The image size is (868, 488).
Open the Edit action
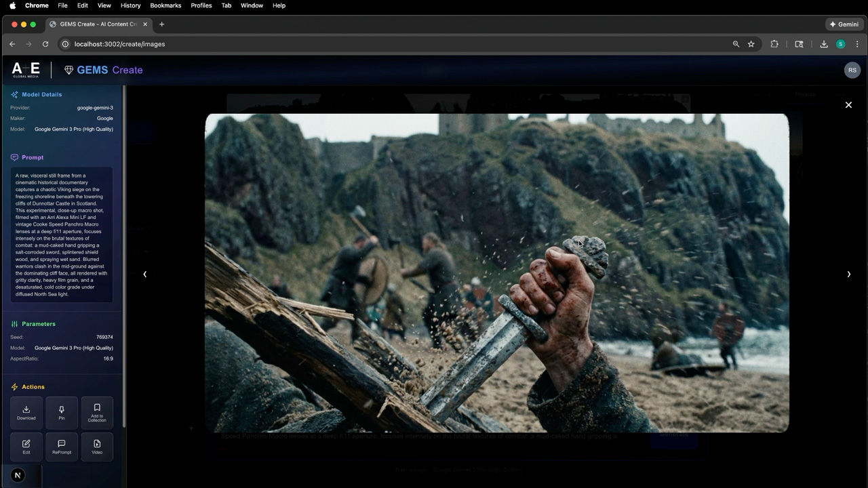[x=26, y=447]
